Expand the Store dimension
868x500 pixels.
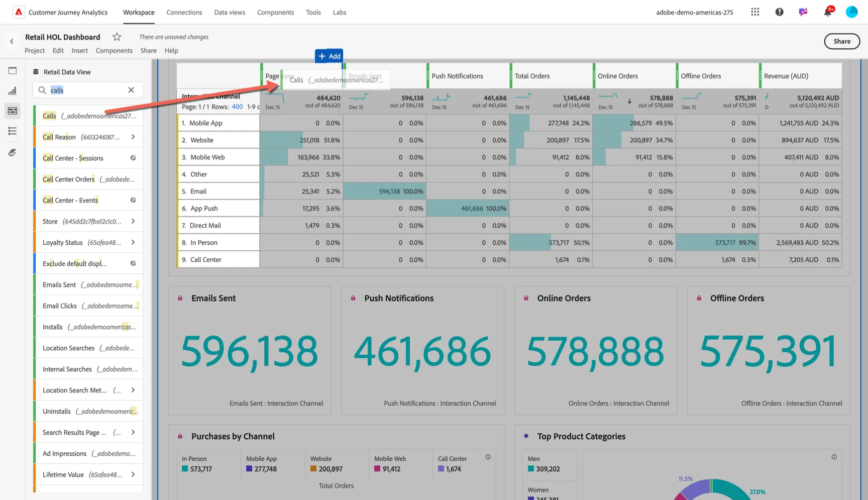[133, 221]
